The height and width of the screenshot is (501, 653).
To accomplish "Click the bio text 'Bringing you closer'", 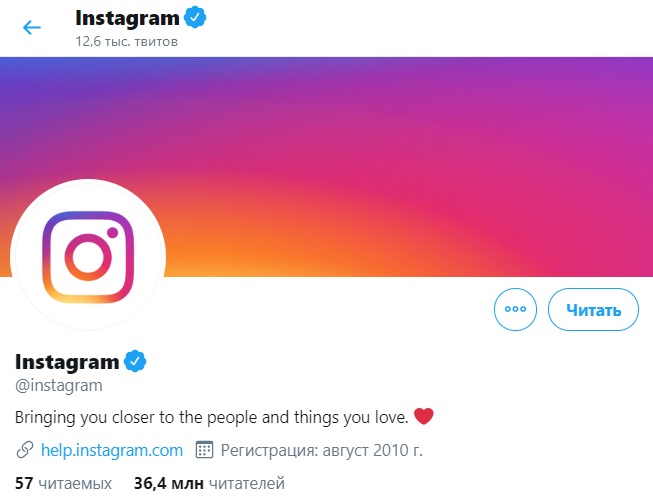I will (x=212, y=416).
